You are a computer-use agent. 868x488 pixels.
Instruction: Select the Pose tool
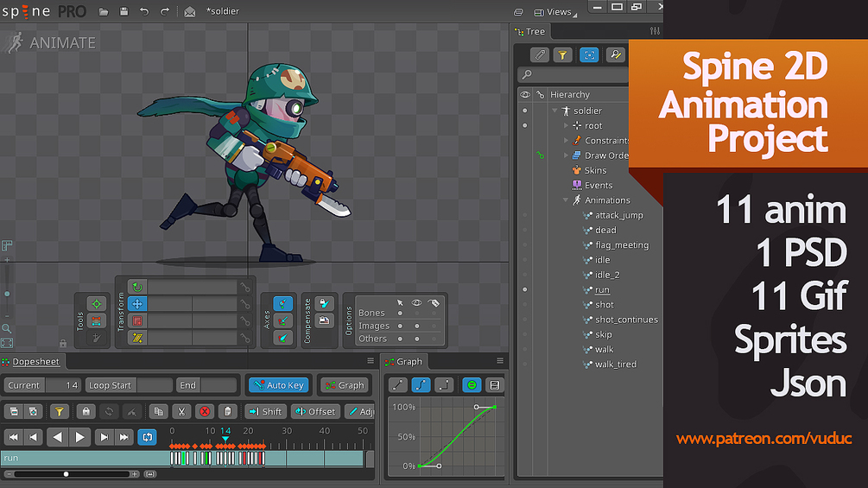coord(97,304)
